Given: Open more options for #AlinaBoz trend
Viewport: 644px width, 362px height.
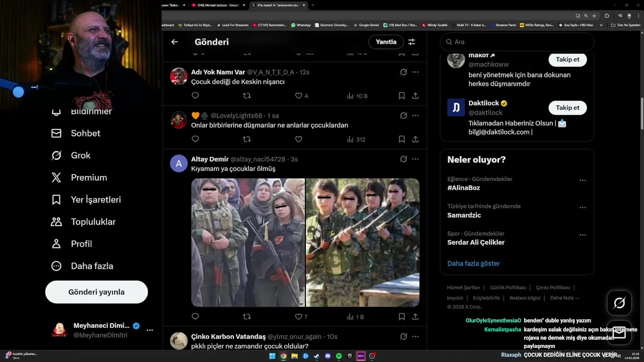Looking at the screenshot, I should pyautogui.click(x=583, y=180).
